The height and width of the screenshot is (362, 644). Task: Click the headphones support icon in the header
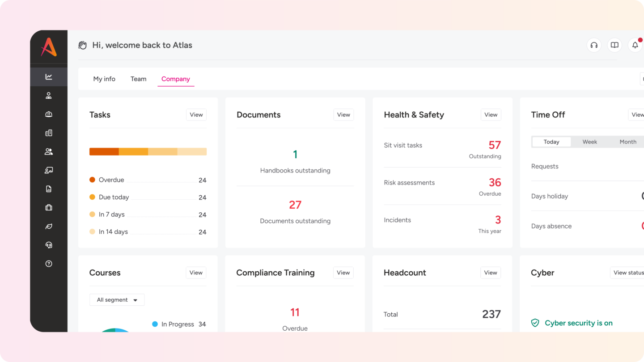(x=594, y=45)
